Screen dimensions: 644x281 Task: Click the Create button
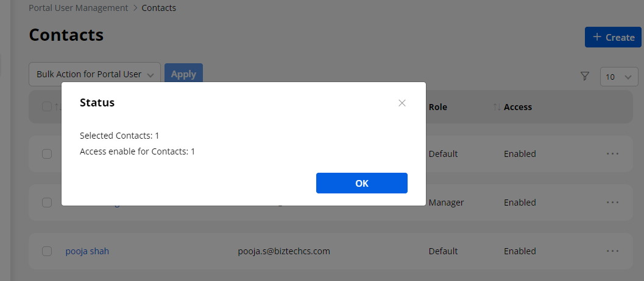coord(614,37)
